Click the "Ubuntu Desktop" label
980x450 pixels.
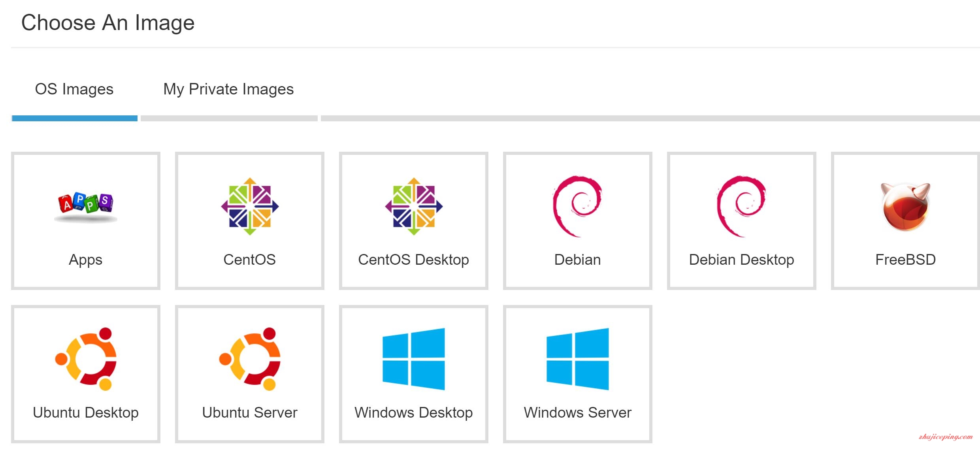click(86, 413)
